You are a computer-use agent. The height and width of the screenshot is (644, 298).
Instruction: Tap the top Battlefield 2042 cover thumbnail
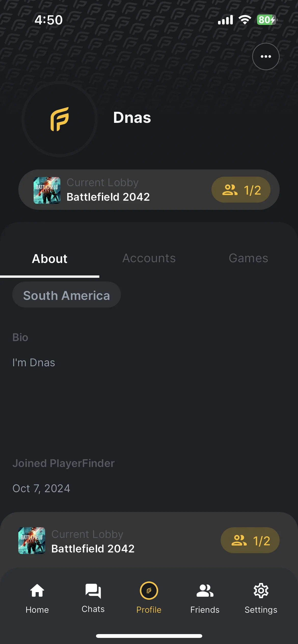pyautogui.click(x=47, y=190)
